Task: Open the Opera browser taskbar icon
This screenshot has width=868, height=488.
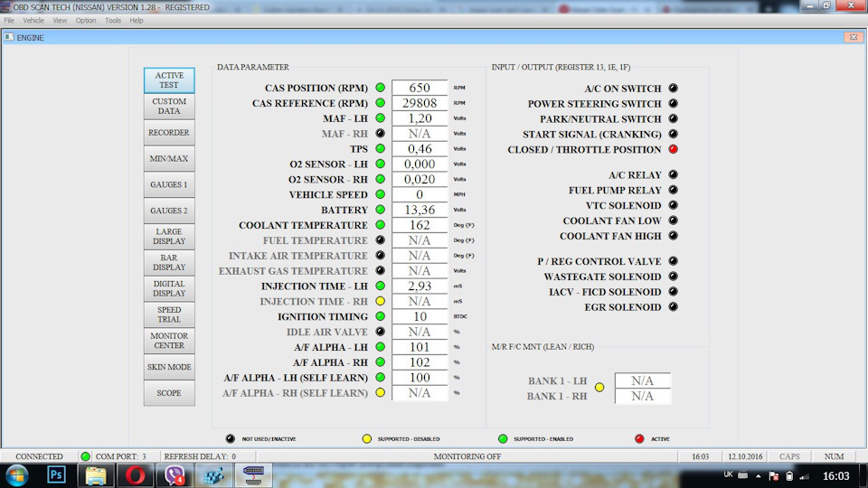Action: tap(136, 474)
